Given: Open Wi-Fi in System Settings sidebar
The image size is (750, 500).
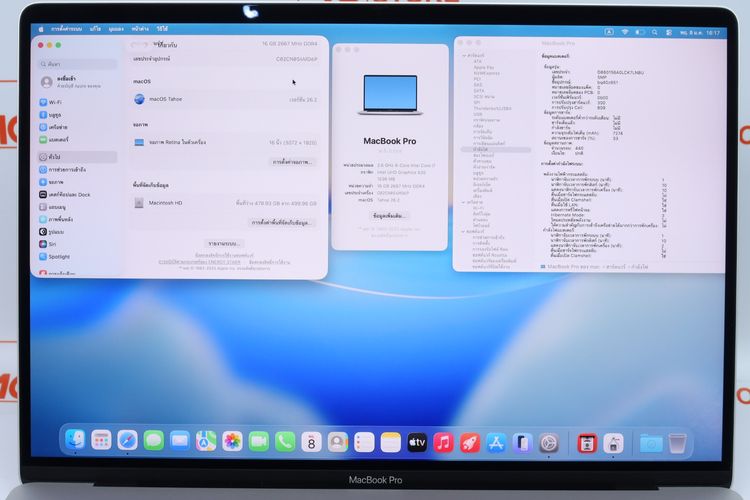Looking at the screenshot, I should (77, 102).
